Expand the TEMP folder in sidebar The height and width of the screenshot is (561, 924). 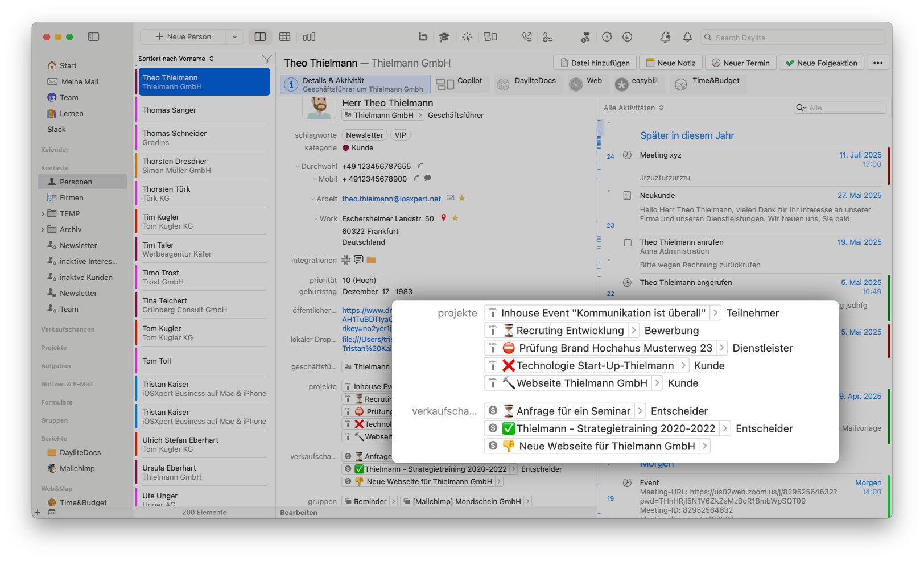[43, 214]
